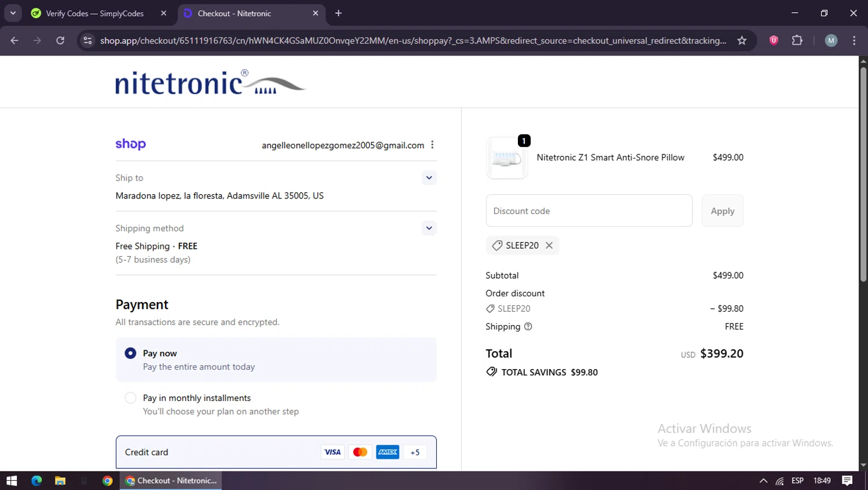Click the SLEEP20 tag icon chip
This screenshot has height=490, width=868.
497,245
